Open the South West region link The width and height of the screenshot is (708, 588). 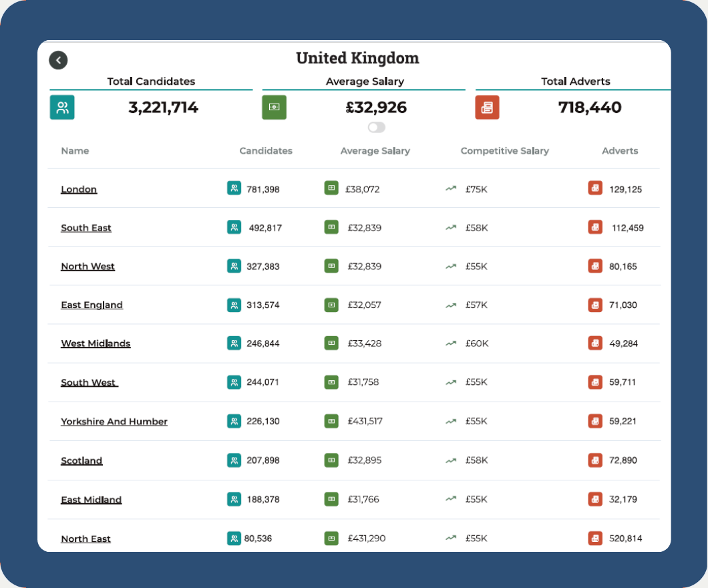90,382
